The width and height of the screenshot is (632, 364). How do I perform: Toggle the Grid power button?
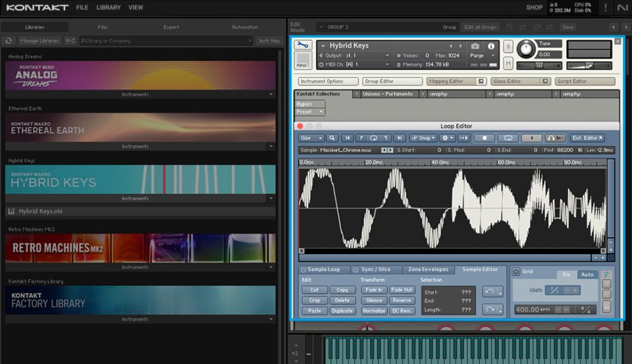click(x=515, y=271)
